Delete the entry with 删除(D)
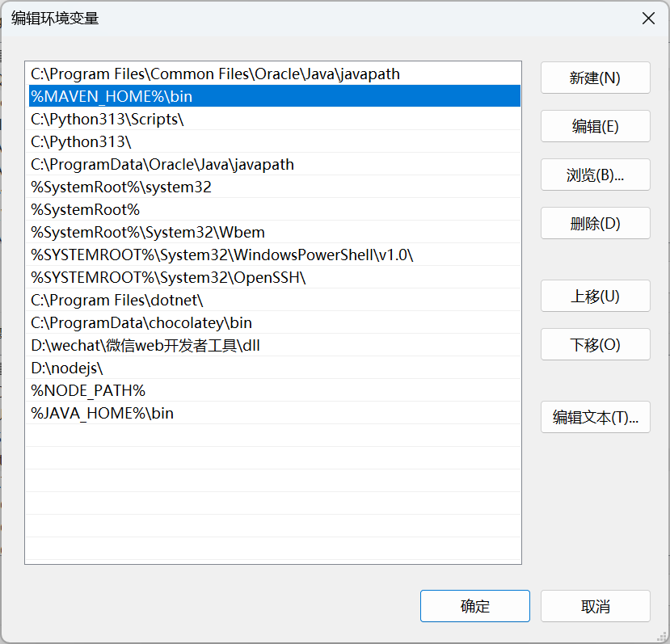The width and height of the screenshot is (670, 644). [x=595, y=223]
